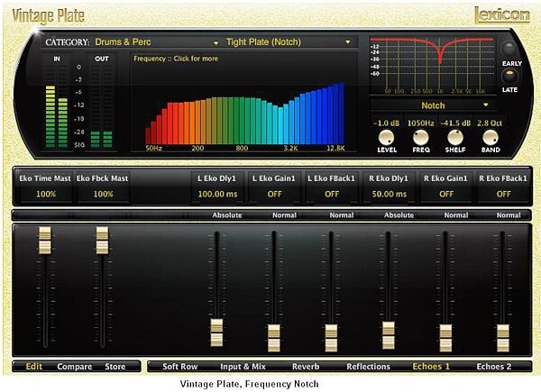Screen dimensions: 541x392
Task: Click the rainbow frequency spectrum display
Action: pyautogui.click(x=245, y=114)
